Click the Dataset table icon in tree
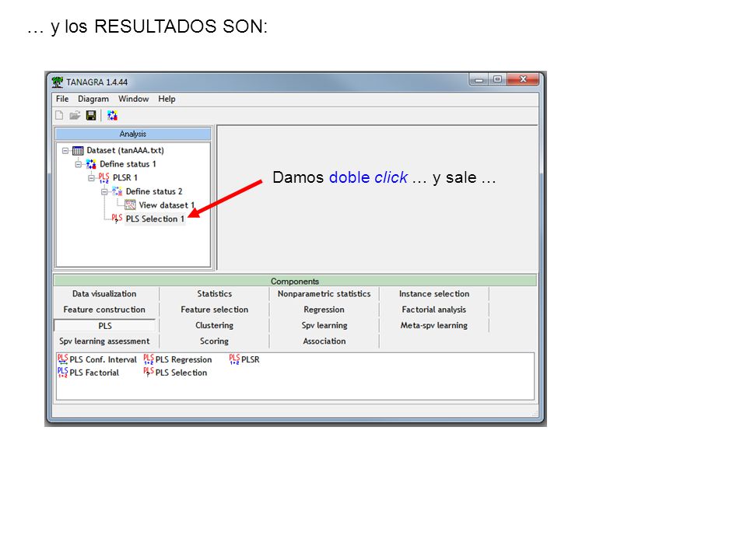The height and width of the screenshot is (560, 747). pos(78,150)
